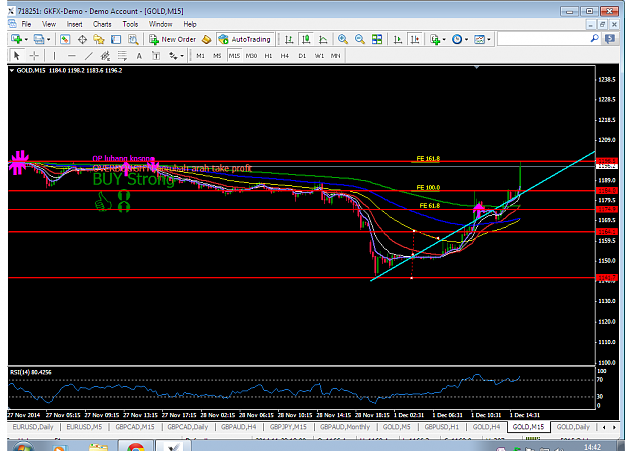Click the toolbar search input field
This screenshot has height=451, width=625.
(x=544, y=39)
